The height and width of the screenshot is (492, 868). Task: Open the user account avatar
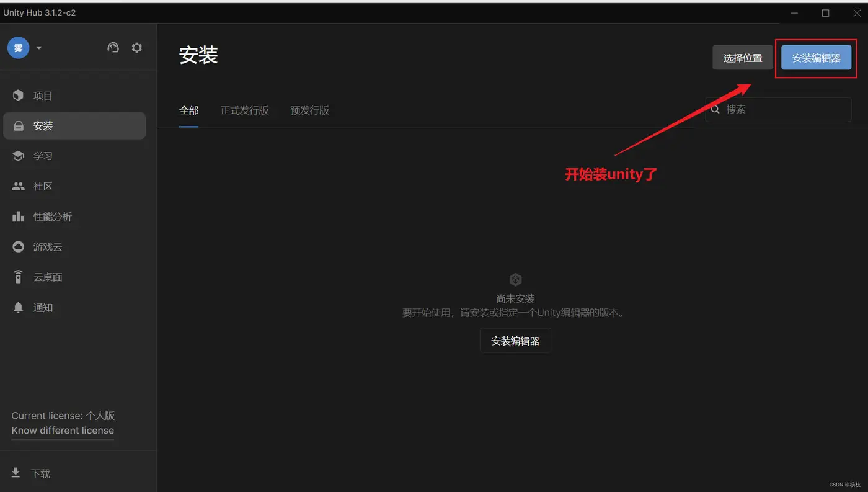click(x=18, y=48)
